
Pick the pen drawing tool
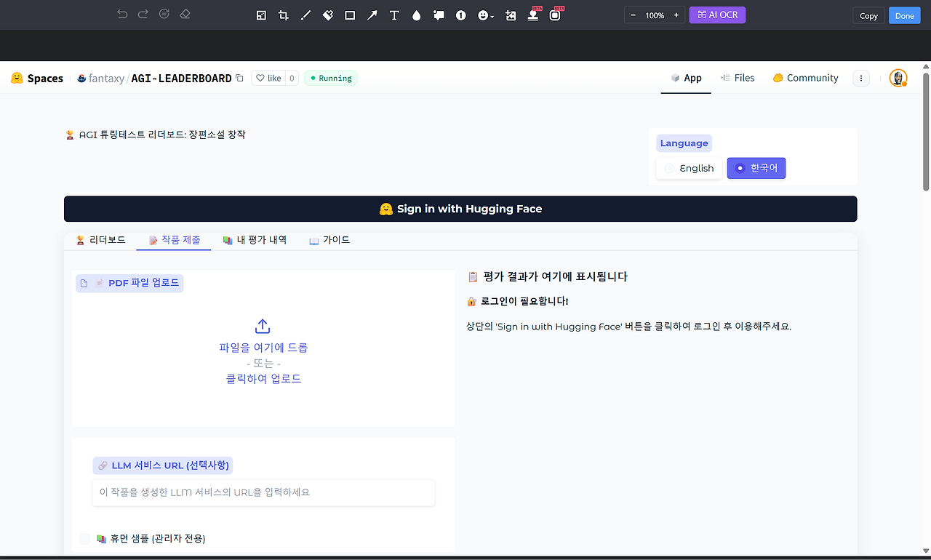click(305, 15)
